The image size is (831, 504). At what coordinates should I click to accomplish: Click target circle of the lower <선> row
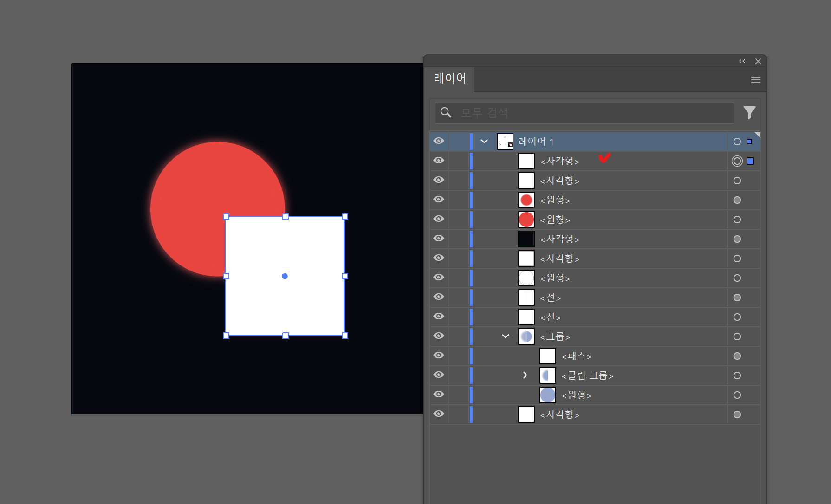click(737, 317)
